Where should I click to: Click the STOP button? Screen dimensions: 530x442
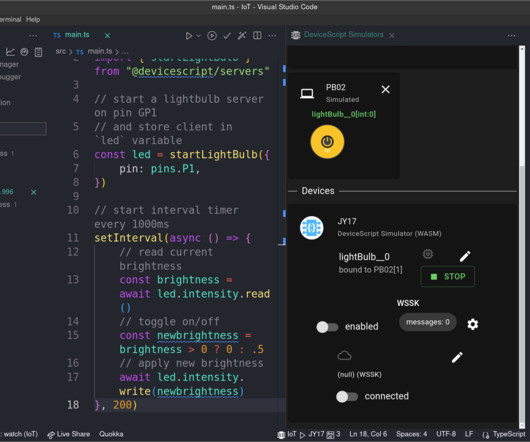[448, 276]
